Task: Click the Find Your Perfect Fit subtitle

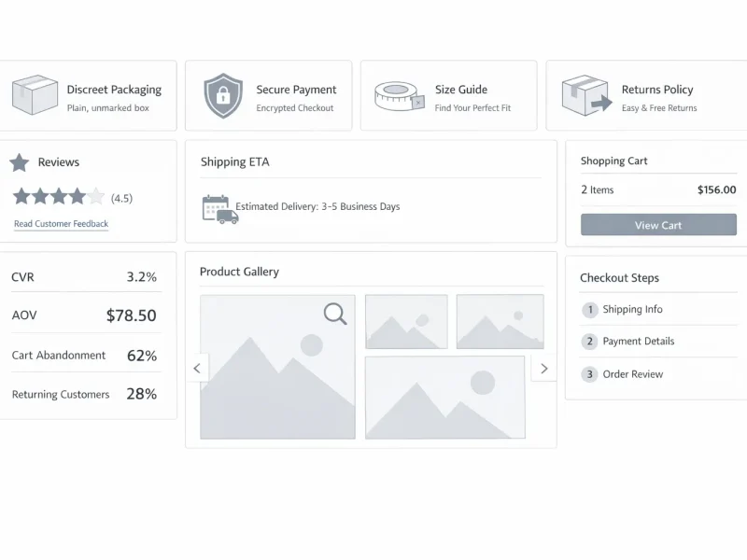Action: pos(472,108)
